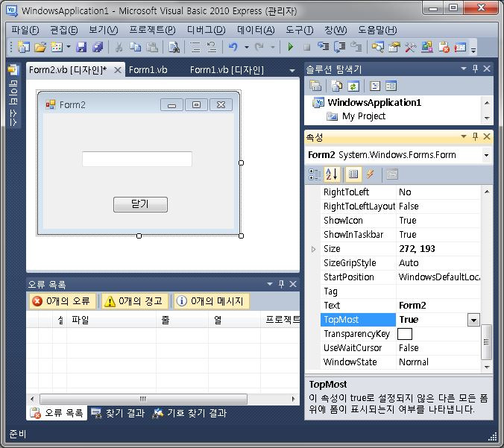This screenshot has height=448, width=504.
Task: Click the Step Over toolbar icon
Action: (339, 48)
